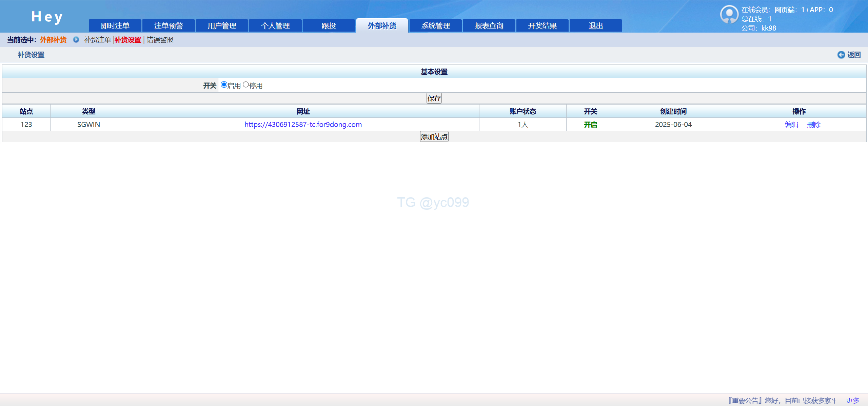Click 更多 in the announcement bar
Screen dimensions: 868x407
(x=852, y=401)
